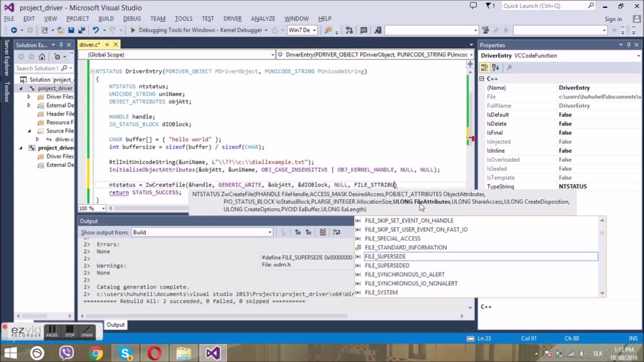
Task: Click the Windows Start button
Action: (x=11, y=353)
